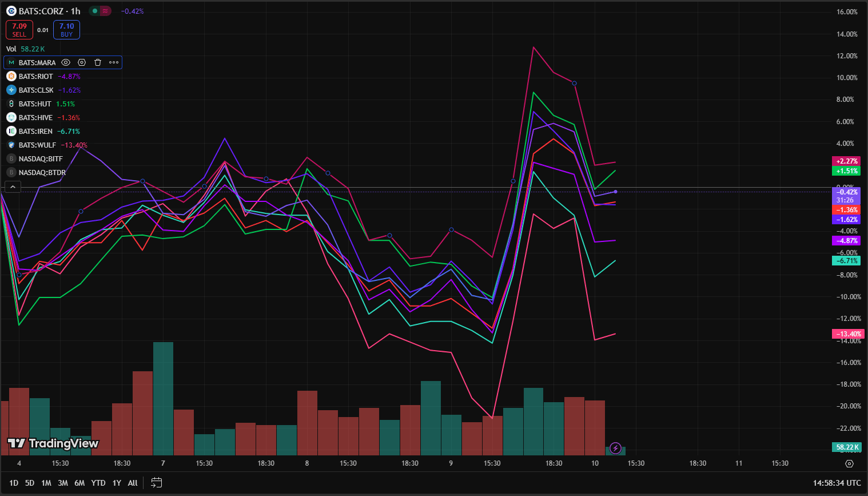Viewport: 868px width, 496px height.
Task: Click the HUT logo icon
Action: click(11, 104)
